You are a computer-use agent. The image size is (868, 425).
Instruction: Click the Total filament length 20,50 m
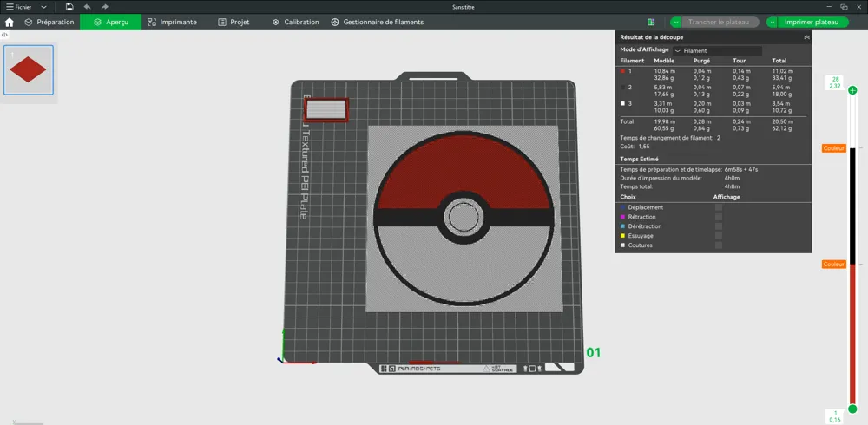coord(782,121)
